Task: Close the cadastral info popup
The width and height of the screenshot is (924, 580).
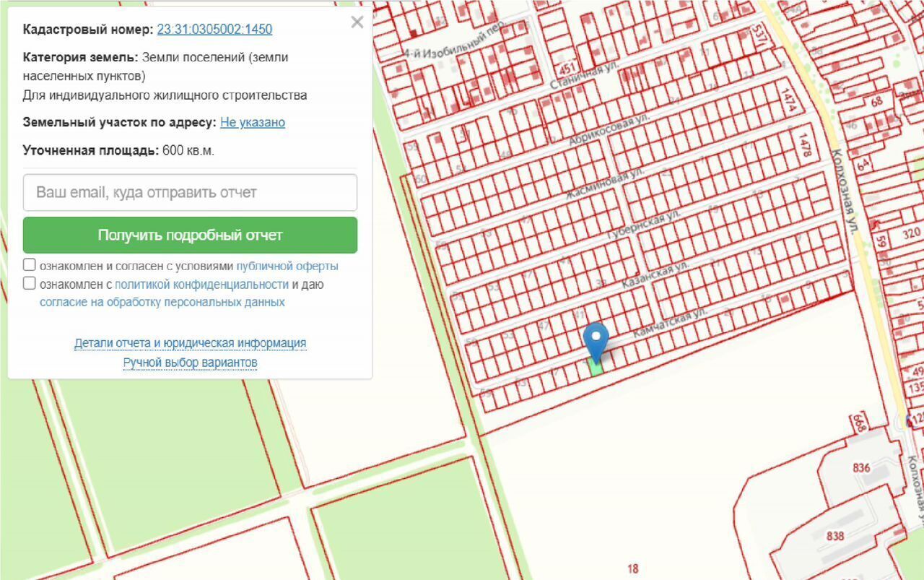Action: tap(357, 22)
